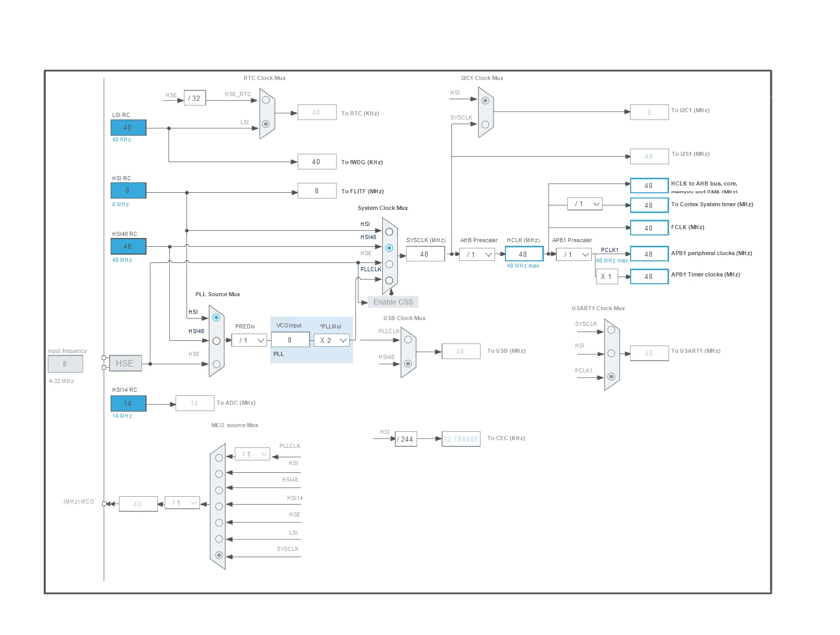840x635 pixels.
Task: Click the LSI RC 40 block
Action: 128,127
